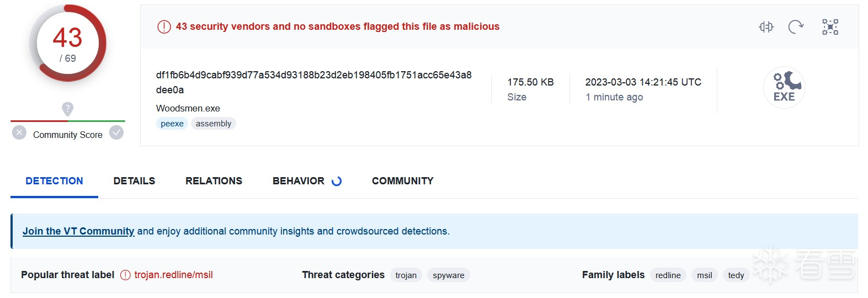Click the Join the VT Community link
This screenshot has width=868, height=298.
tap(78, 231)
